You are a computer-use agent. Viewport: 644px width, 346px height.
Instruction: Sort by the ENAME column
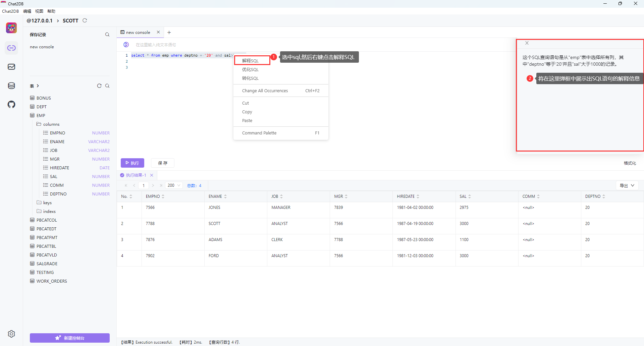[225, 196]
